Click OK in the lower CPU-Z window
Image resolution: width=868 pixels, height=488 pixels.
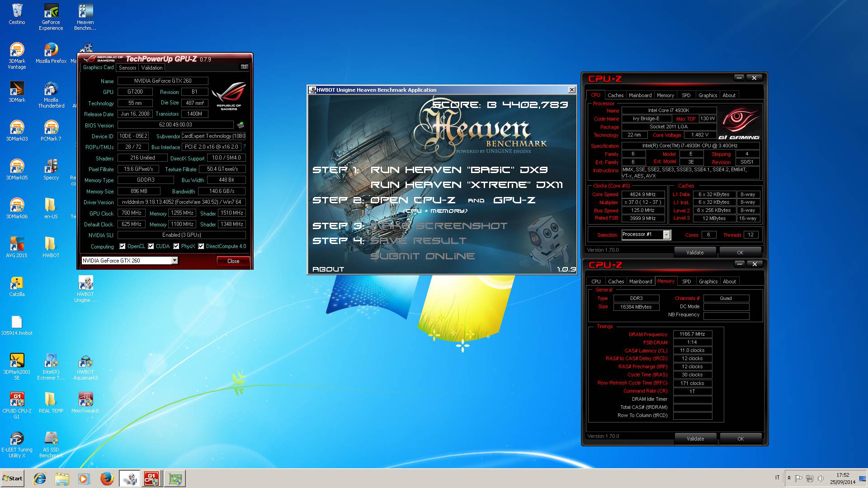point(741,439)
